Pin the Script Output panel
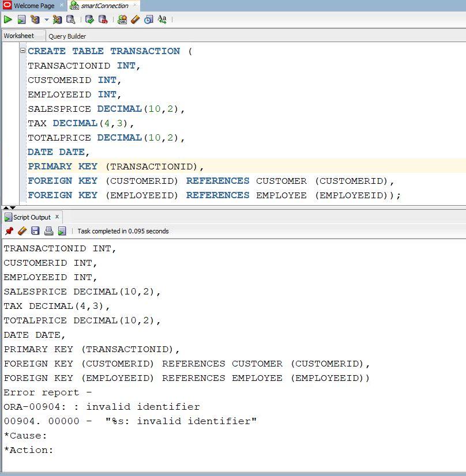The height and width of the screenshot is (476, 466). pos(9,231)
